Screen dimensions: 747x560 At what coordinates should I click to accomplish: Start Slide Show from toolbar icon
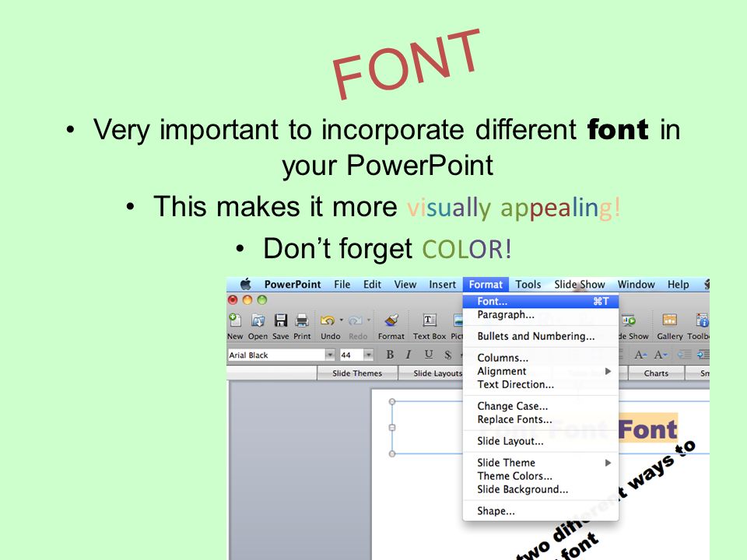tap(629, 320)
